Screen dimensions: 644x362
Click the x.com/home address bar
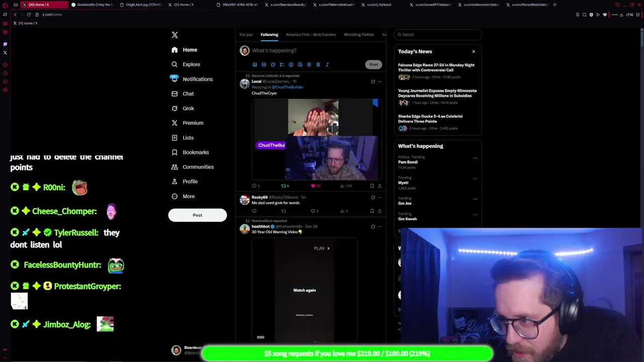[52, 15]
